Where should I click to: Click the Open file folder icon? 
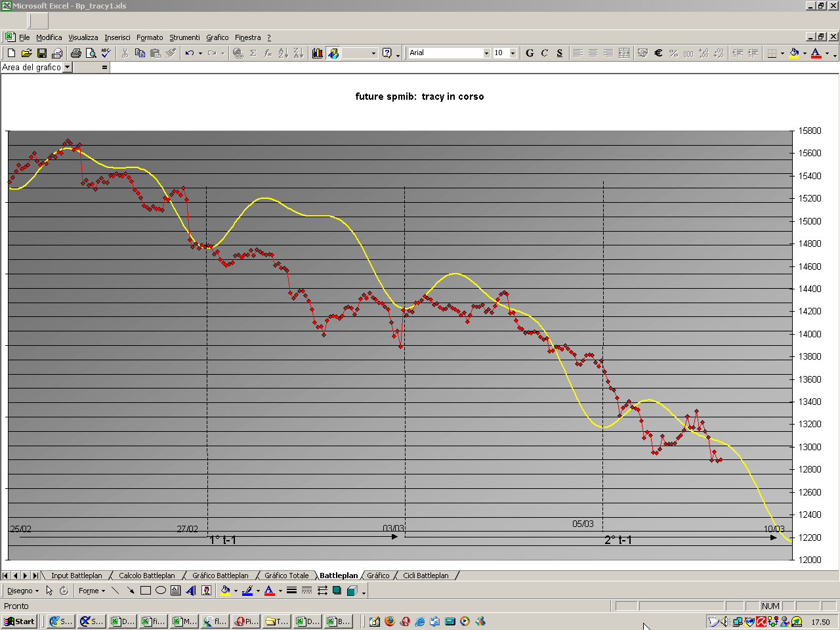pyautogui.click(x=26, y=53)
